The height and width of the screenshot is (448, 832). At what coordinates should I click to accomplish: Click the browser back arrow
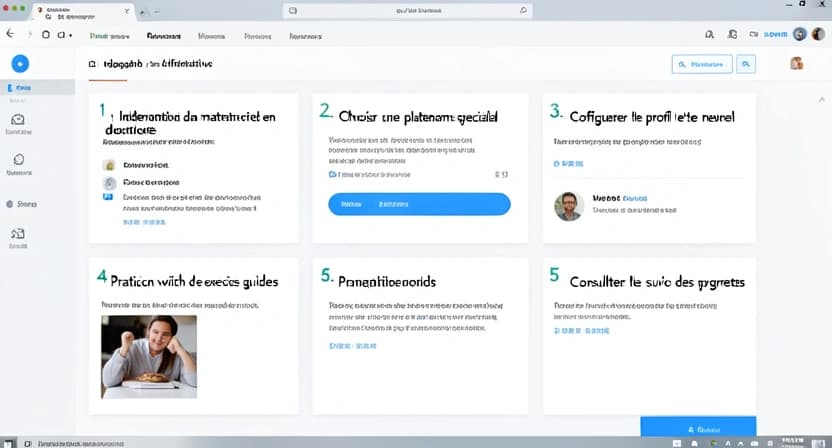pyautogui.click(x=11, y=34)
